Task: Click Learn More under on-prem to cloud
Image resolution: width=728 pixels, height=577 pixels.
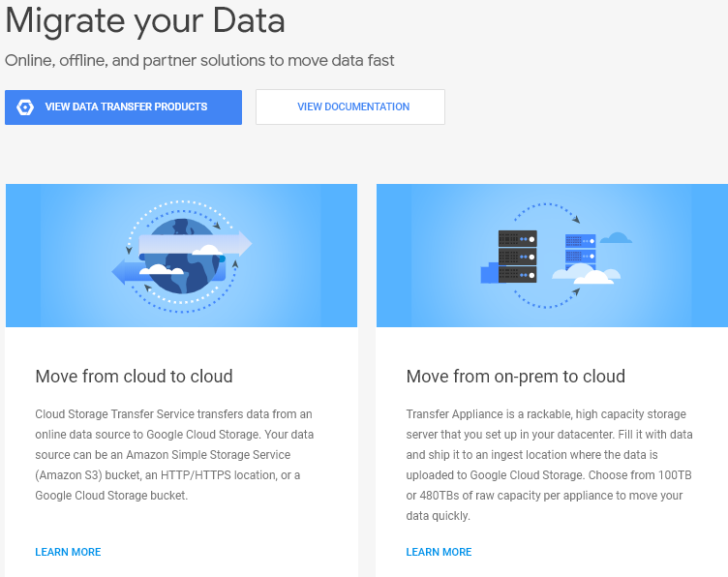Action: 439,552
